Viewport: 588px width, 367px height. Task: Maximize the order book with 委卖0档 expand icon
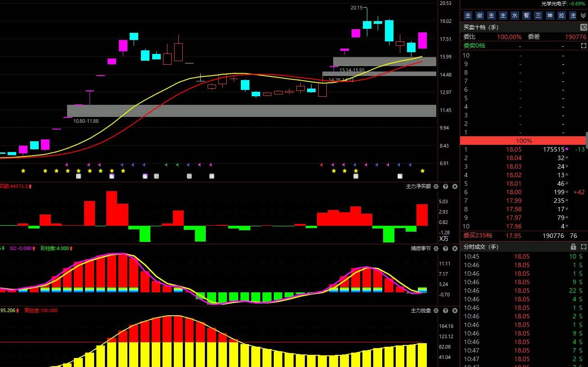(x=583, y=46)
